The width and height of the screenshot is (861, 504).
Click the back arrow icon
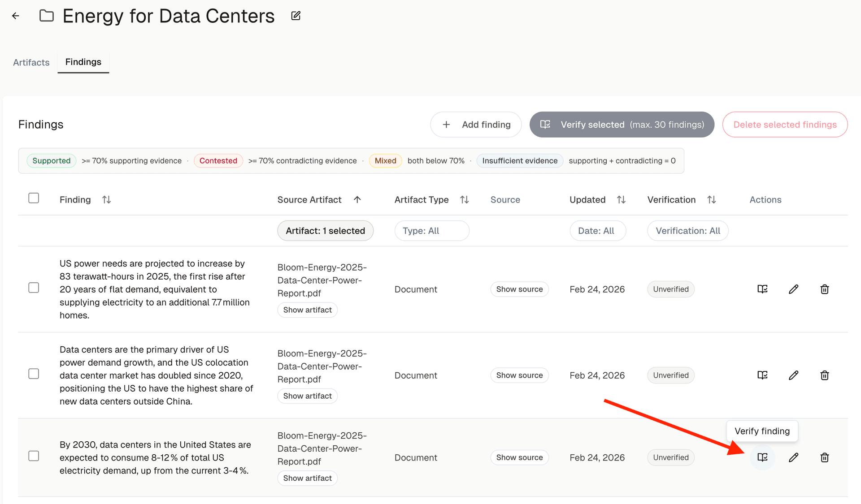[16, 16]
